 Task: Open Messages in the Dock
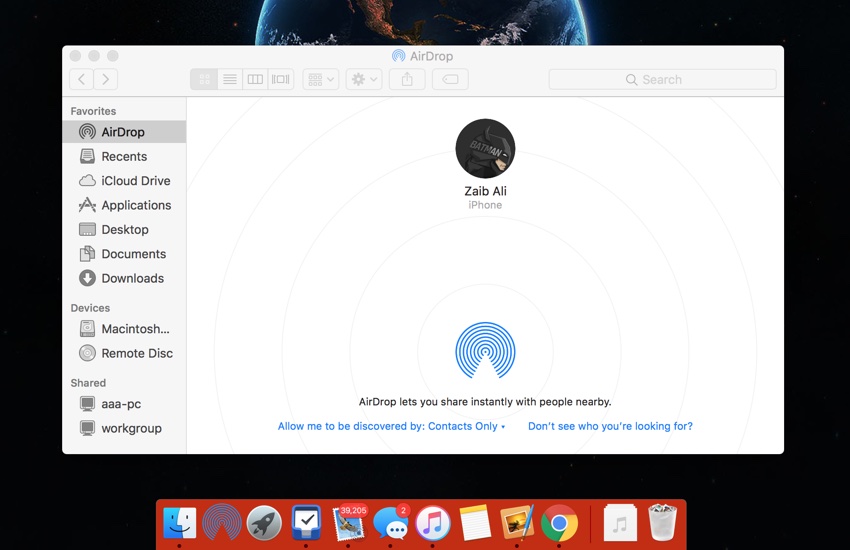tap(391, 523)
